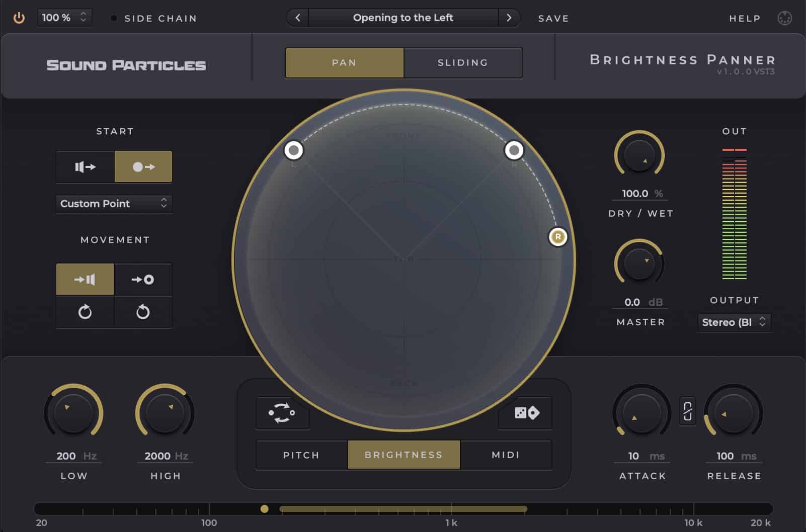Choose the move-to-point movement icon
The height and width of the screenshot is (532, 806).
coord(143,279)
